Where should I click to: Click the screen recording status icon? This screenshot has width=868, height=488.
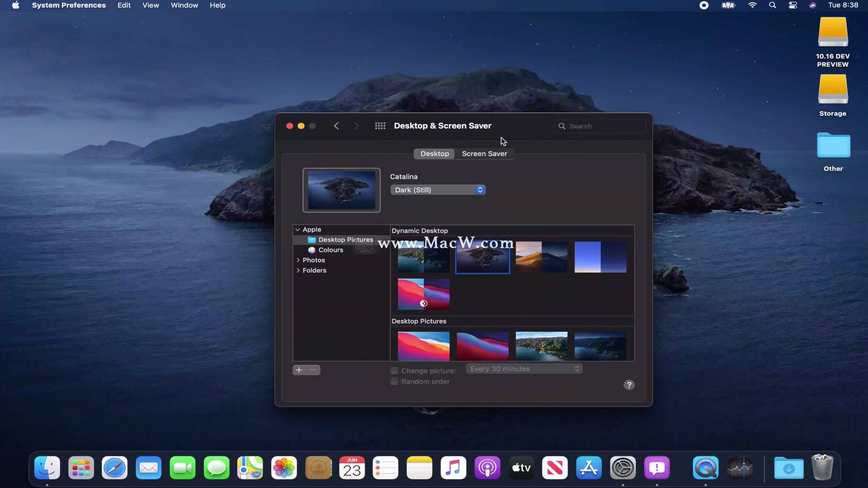(x=704, y=5)
